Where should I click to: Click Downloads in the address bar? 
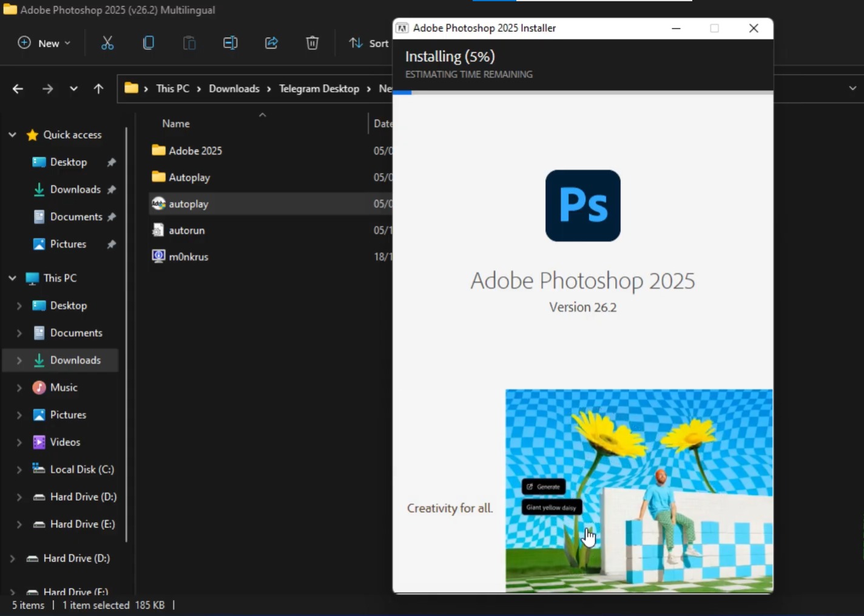234,89
